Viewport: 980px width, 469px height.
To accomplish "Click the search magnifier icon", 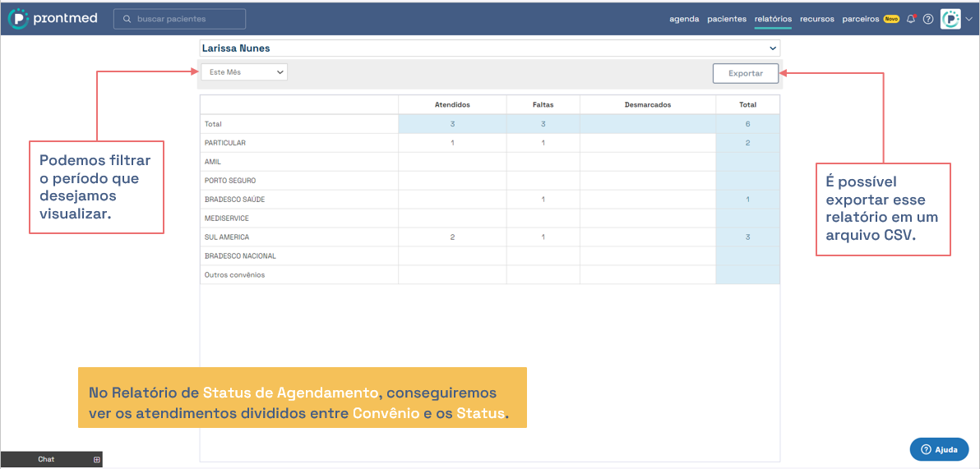I will [x=127, y=19].
